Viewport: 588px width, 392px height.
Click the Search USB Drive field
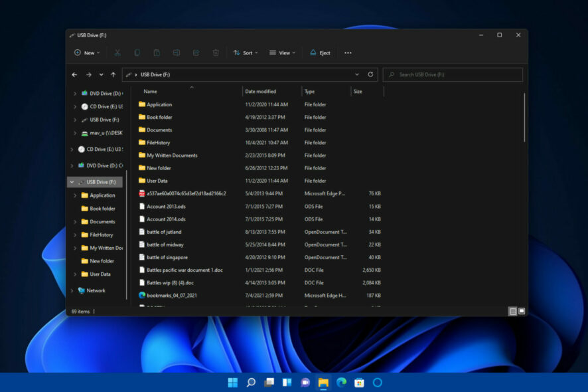(453, 74)
